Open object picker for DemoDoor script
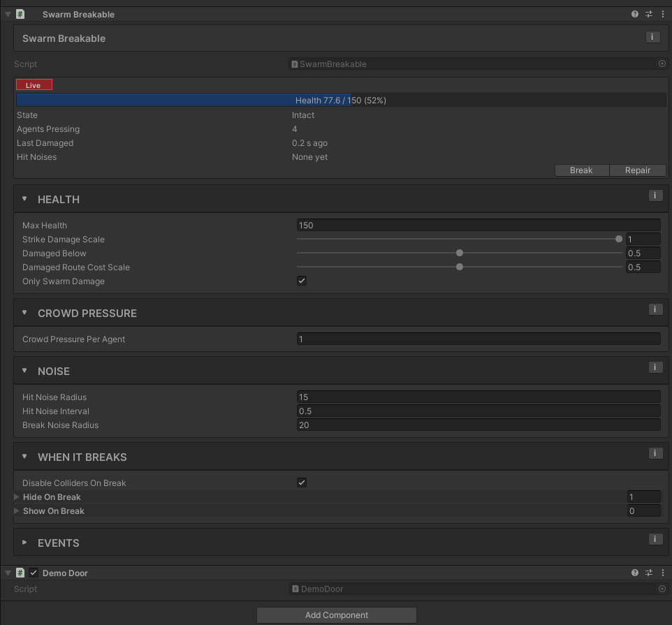672x625 pixels. tap(662, 589)
